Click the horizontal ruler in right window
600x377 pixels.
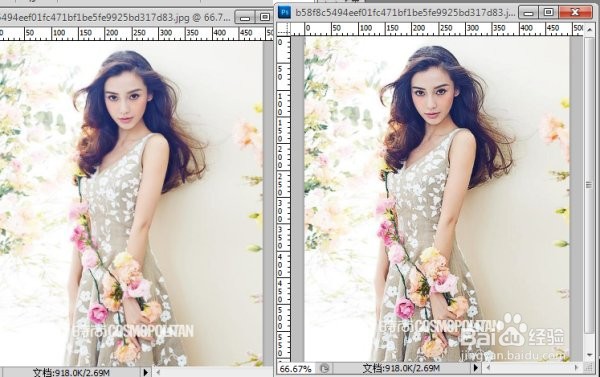437,29
